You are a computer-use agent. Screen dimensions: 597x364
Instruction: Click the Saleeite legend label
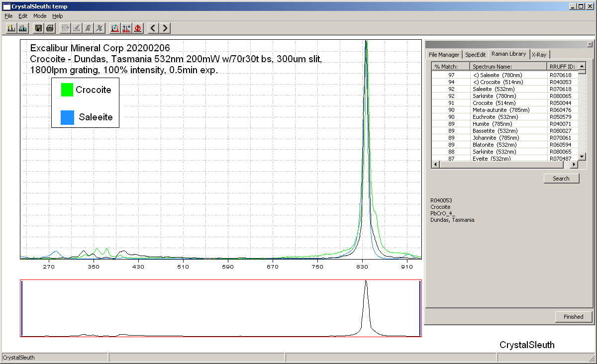pos(96,117)
